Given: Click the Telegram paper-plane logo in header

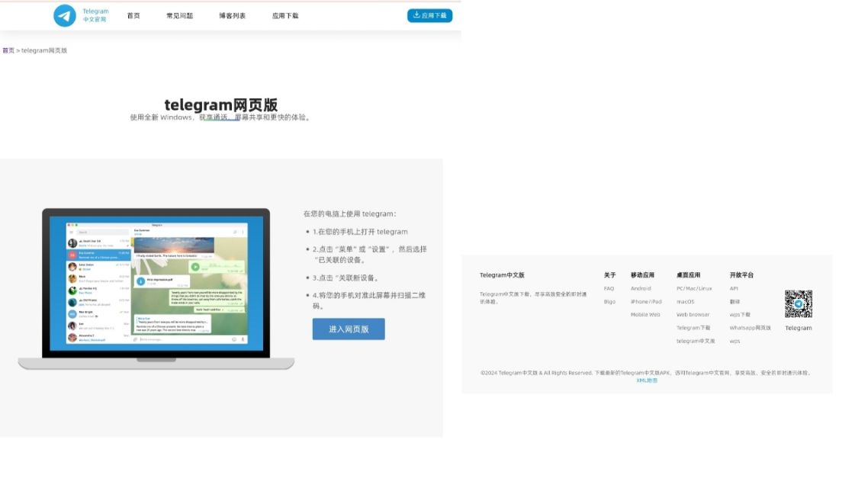Looking at the screenshot, I should (65, 15).
